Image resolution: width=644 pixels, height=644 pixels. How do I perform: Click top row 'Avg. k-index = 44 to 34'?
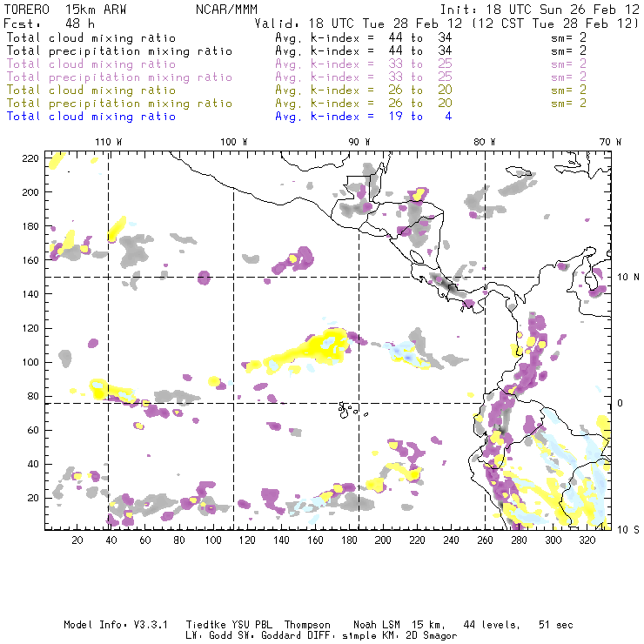point(364,38)
